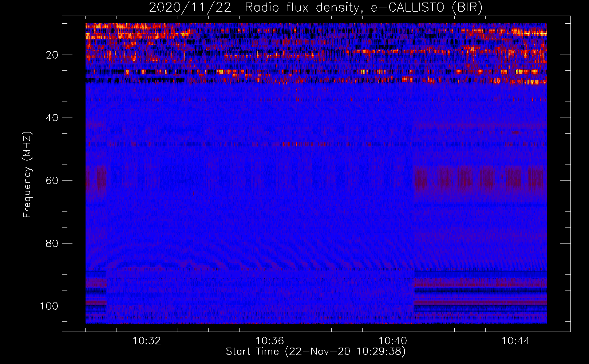
Task: Click the '60' frequency tick label
Action: tap(52, 181)
